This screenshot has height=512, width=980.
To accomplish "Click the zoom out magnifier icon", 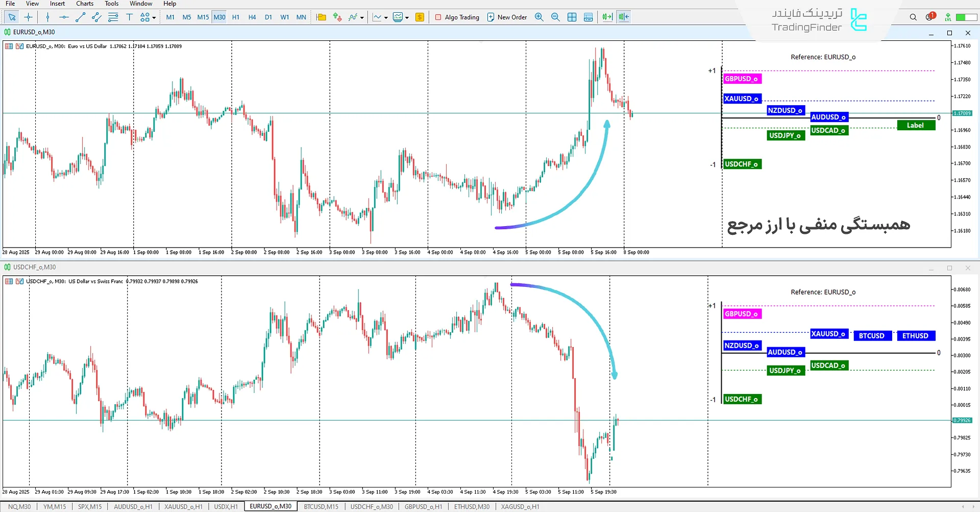I will click(555, 17).
